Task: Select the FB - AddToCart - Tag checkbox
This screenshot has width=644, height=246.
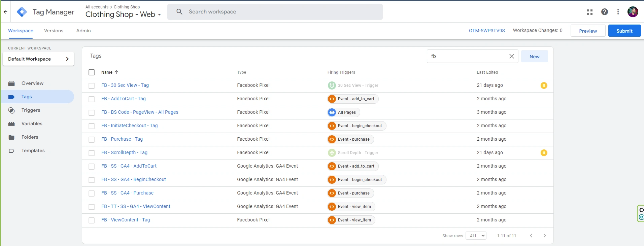Action: 92,99
